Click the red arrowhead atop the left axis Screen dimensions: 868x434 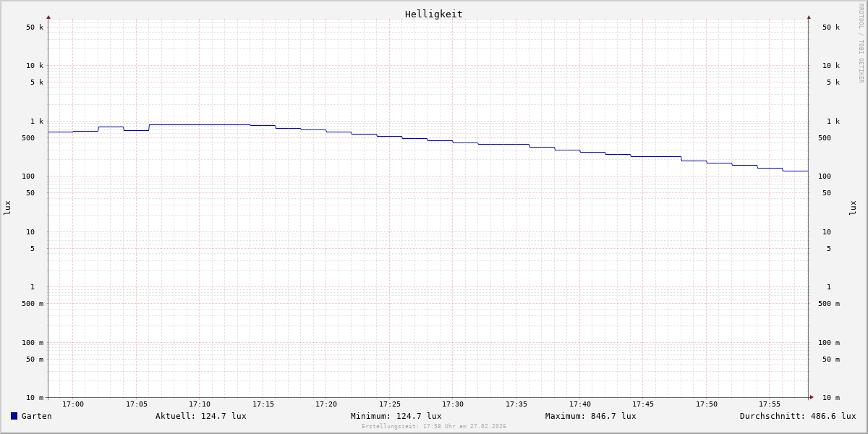48,17
